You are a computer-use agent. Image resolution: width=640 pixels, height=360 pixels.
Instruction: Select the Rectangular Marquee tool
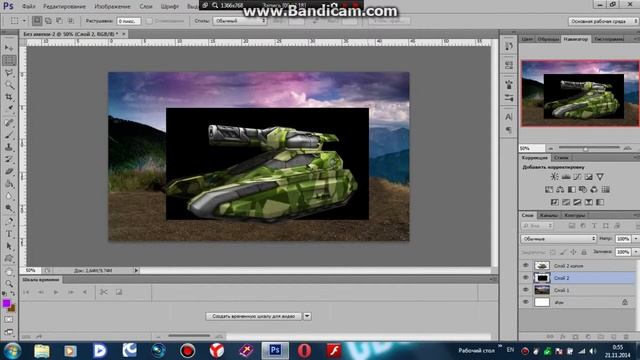click(9, 60)
